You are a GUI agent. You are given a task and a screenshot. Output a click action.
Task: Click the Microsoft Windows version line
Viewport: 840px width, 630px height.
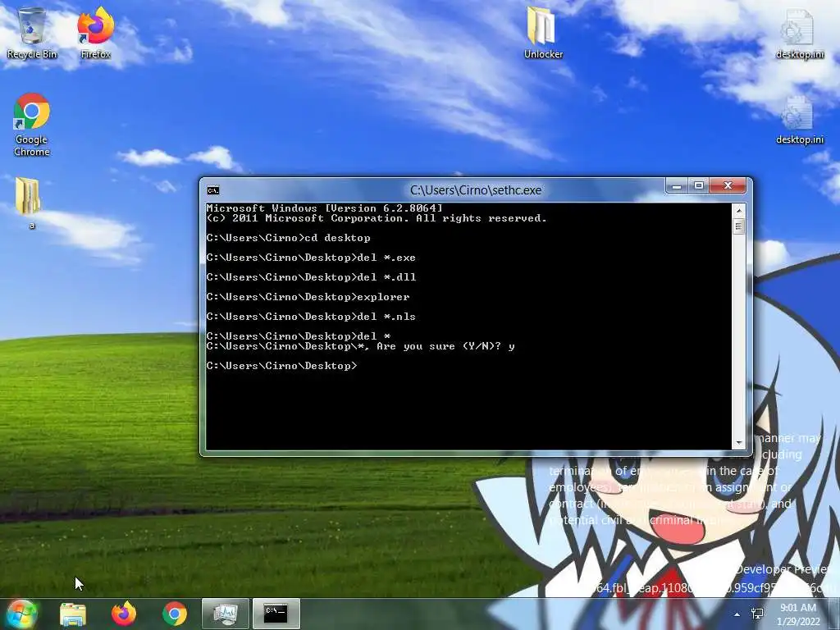[x=324, y=208]
